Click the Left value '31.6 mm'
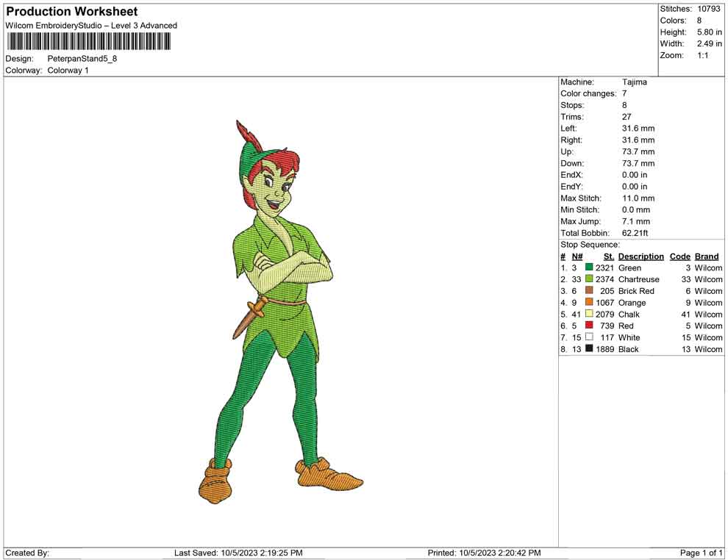Screen dimensions: 728x560 pyautogui.click(x=638, y=129)
